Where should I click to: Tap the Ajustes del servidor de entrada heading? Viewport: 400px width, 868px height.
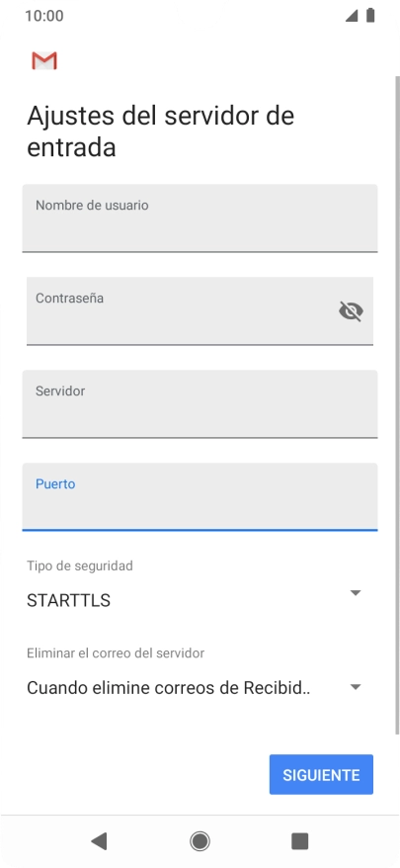[x=160, y=131]
